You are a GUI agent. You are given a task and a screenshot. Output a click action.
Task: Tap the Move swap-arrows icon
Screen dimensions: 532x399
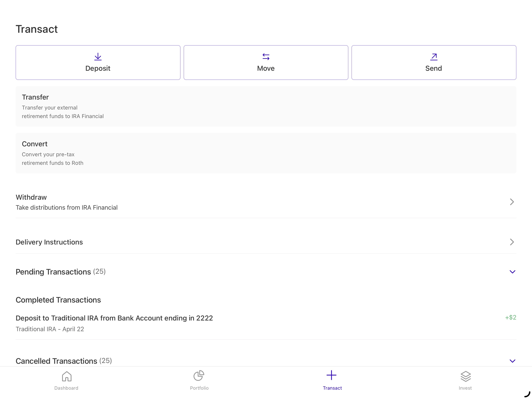pos(266,56)
